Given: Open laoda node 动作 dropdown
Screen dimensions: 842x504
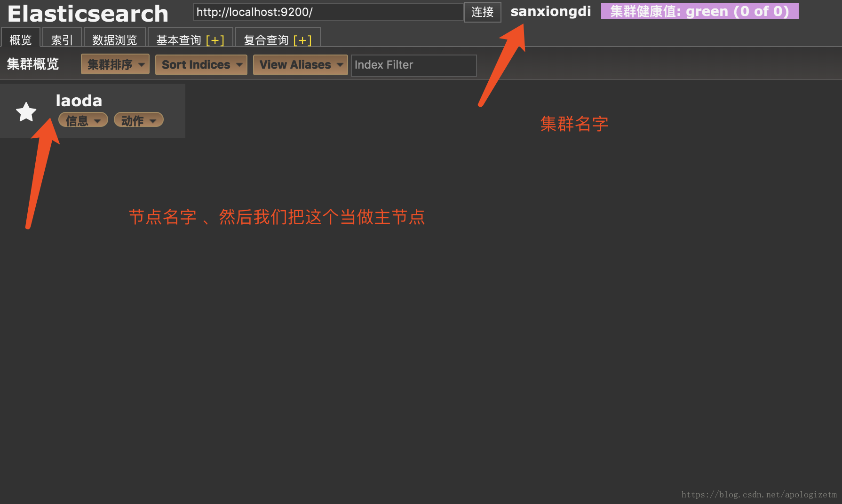Looking at the screenshot, I should [139, 120].
